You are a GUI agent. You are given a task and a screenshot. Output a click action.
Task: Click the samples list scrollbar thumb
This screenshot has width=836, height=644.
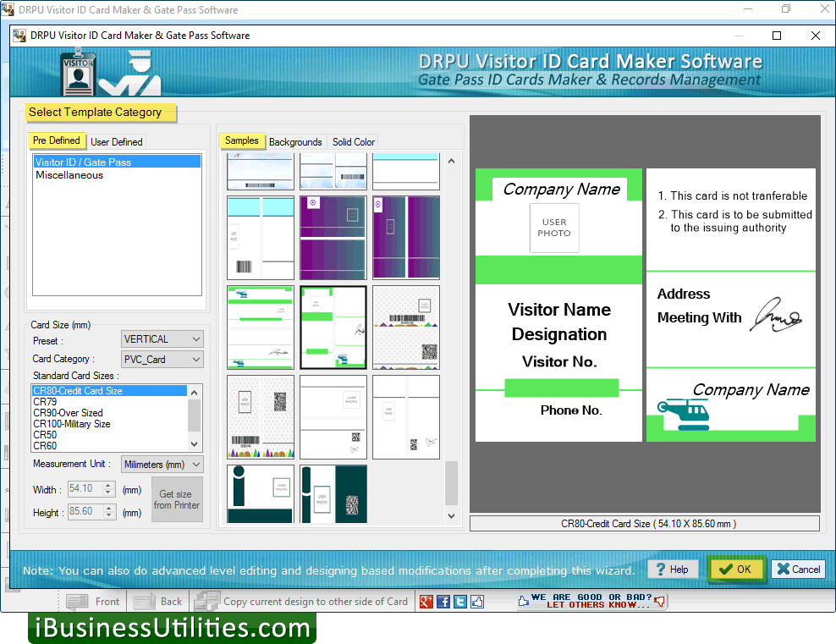pos(451,483)
